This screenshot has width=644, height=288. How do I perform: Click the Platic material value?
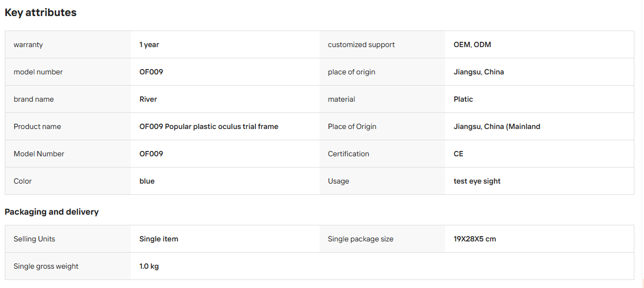click(463, 99)
